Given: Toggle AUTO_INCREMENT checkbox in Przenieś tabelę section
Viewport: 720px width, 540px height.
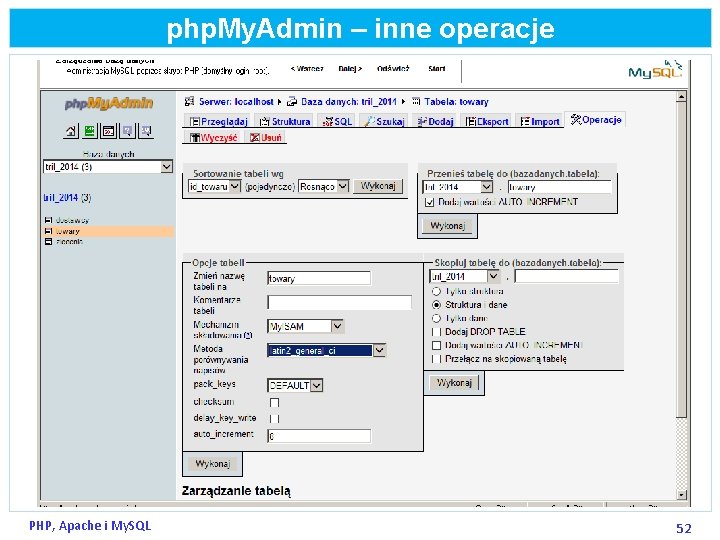Looking at the screenshot, I should (430, 202).
